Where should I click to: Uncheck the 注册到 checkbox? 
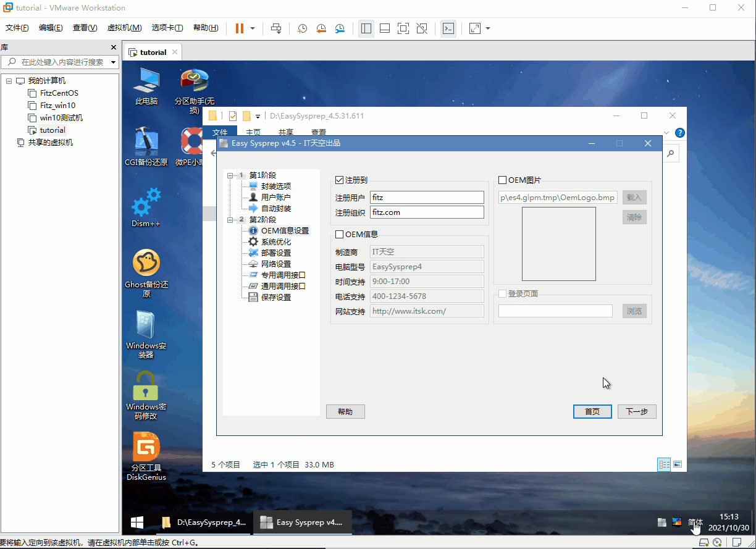[339, 180]
